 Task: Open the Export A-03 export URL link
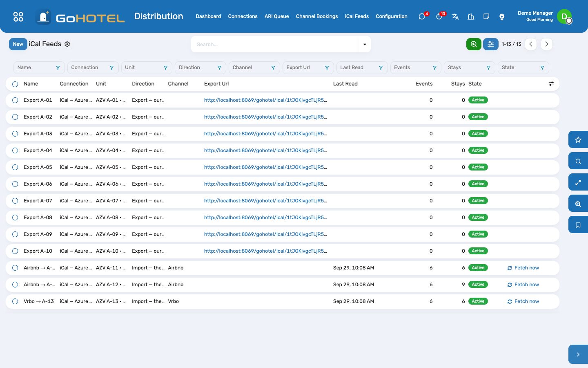click(x=265, y=134)
